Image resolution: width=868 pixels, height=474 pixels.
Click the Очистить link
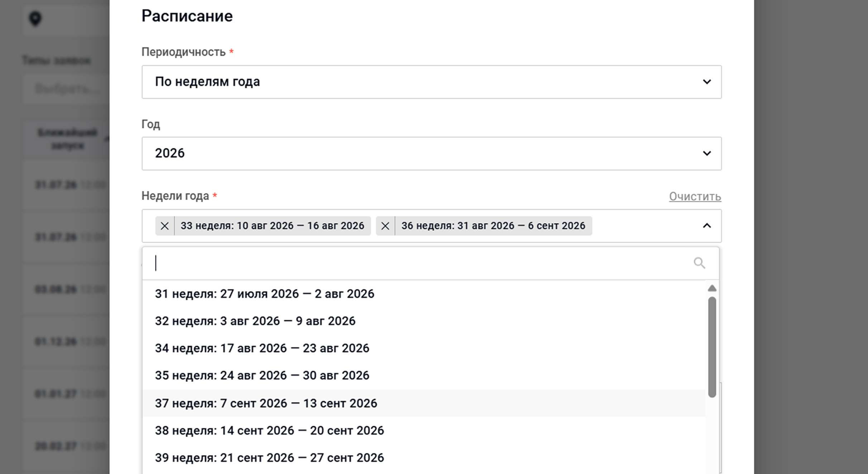click(695, 197)
